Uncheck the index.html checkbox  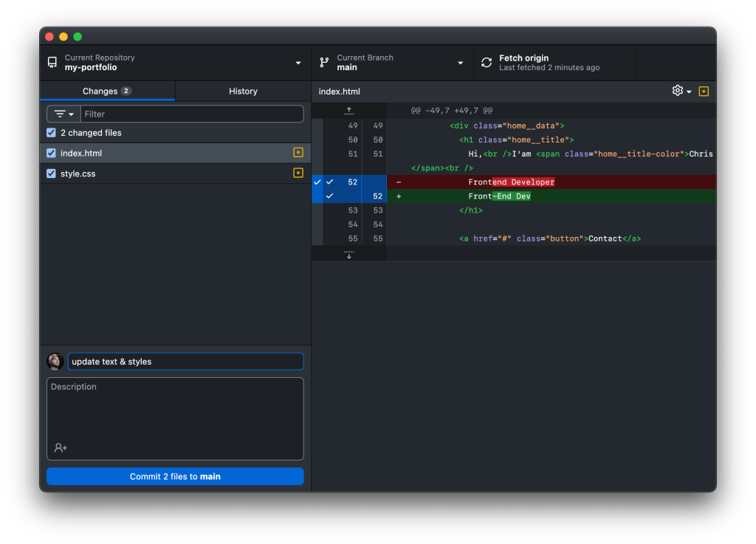tap(50, 153)
